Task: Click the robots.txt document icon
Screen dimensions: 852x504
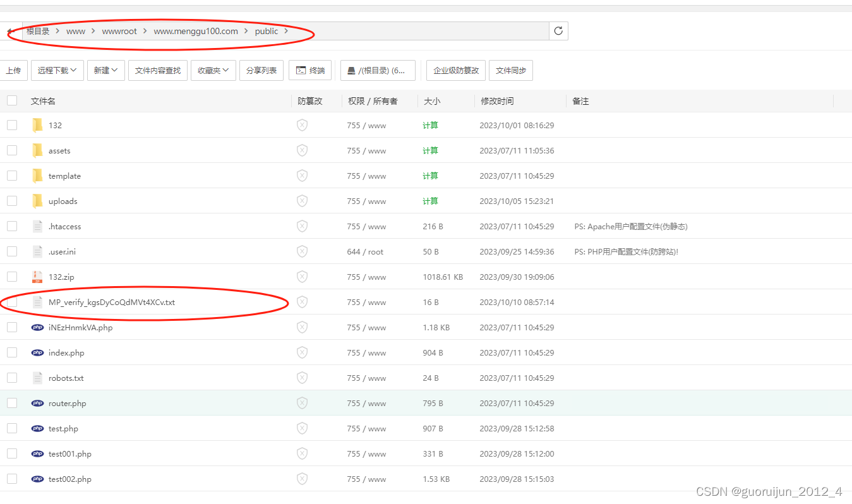Action: coord(38,378)
